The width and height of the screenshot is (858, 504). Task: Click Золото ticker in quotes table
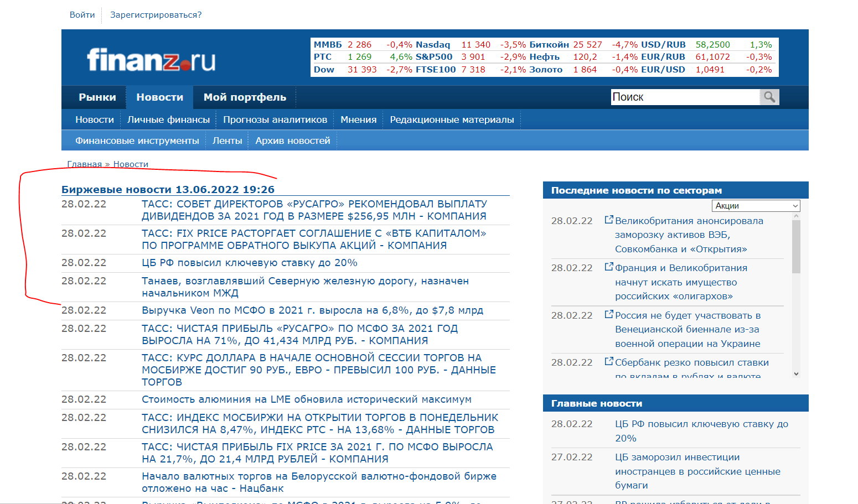[546, 70]
